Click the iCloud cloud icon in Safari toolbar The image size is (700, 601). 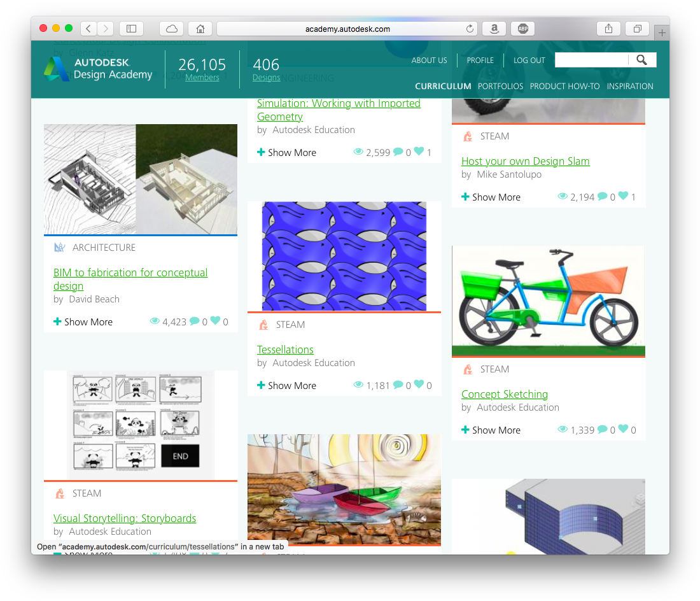pyautogui.click(x=172, y=28)
